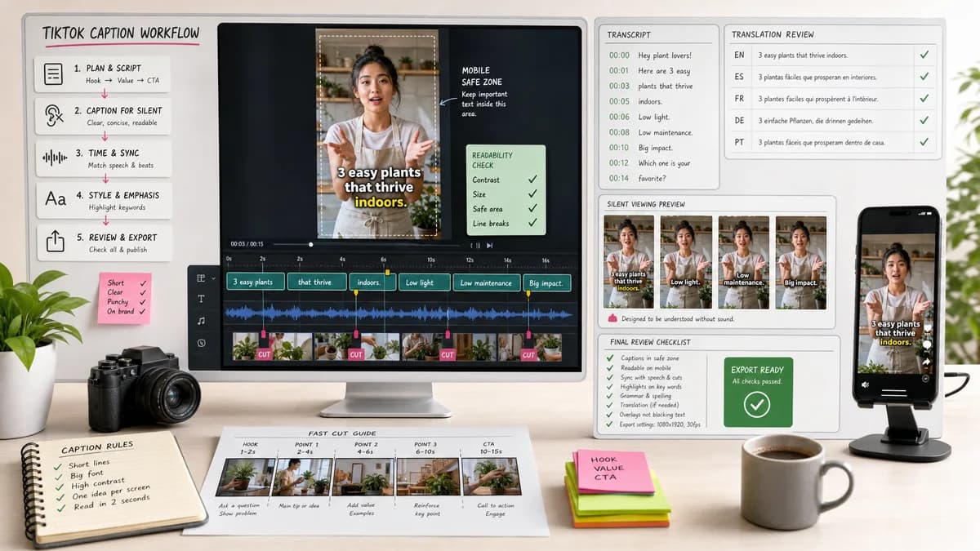Click 'Captions in safe zone' checklist item
This screenshot has height=551, width=980.
click(x=648, y=358)
